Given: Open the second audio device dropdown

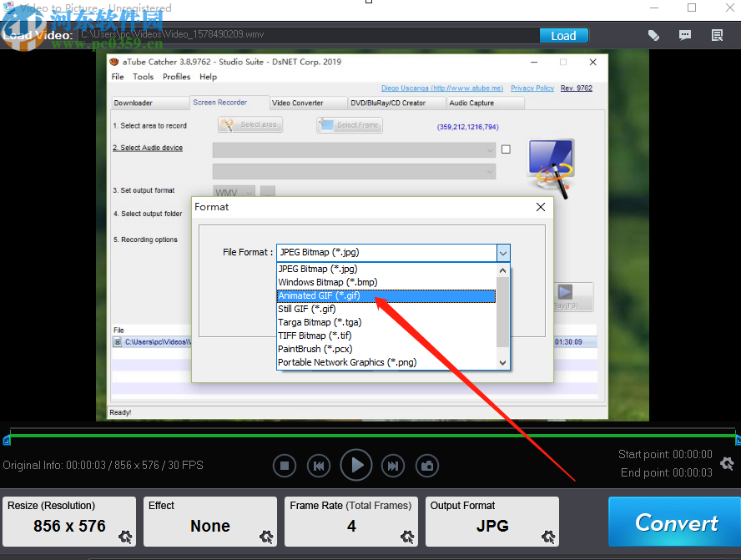Looking at the screenshot, I should click(x=354, y=172).
